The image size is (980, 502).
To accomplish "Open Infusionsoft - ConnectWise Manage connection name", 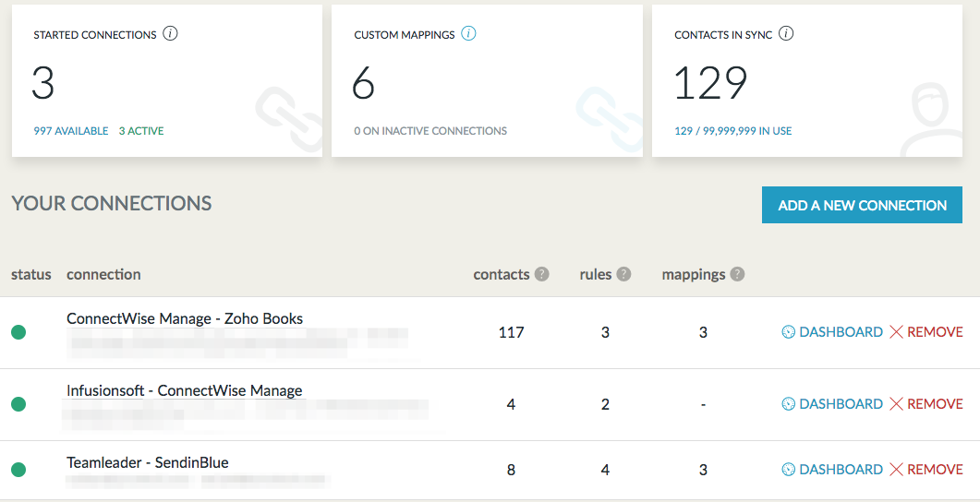I will [x=185, y=391].
